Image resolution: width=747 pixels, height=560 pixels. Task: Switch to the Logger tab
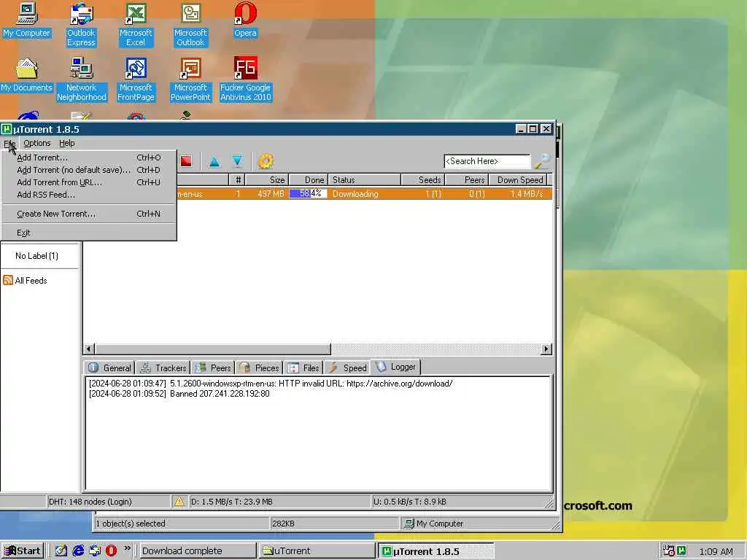click(x=395, y=367)
